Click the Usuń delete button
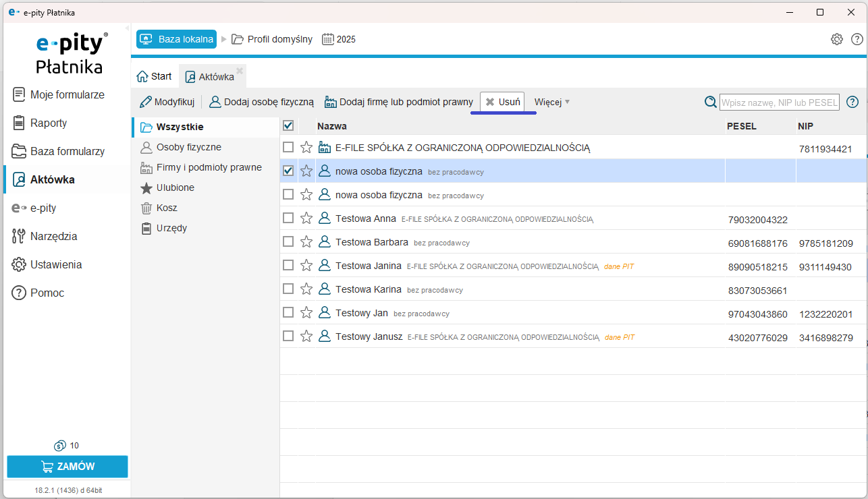Screen dimensions: 868x499 (x=503, y=102)
